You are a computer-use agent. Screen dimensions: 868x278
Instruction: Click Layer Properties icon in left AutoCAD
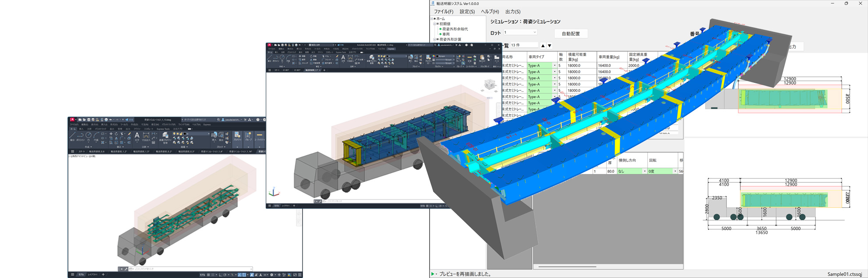165,136
